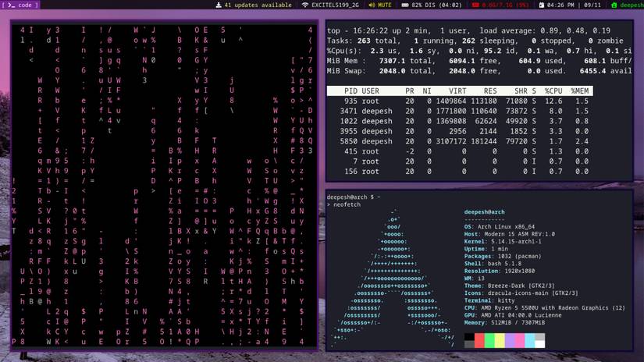Click the SHR column header in top
Screen dimensions: 644x362
tap(521, 91)
